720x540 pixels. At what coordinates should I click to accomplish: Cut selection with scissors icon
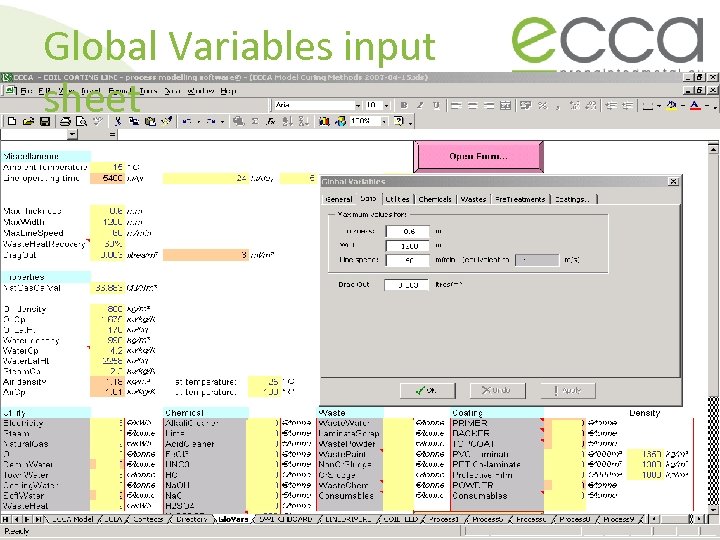point(118,121)
